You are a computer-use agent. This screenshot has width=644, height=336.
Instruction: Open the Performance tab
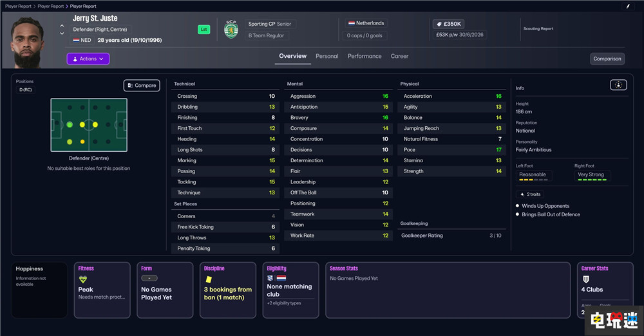(365, 57)
